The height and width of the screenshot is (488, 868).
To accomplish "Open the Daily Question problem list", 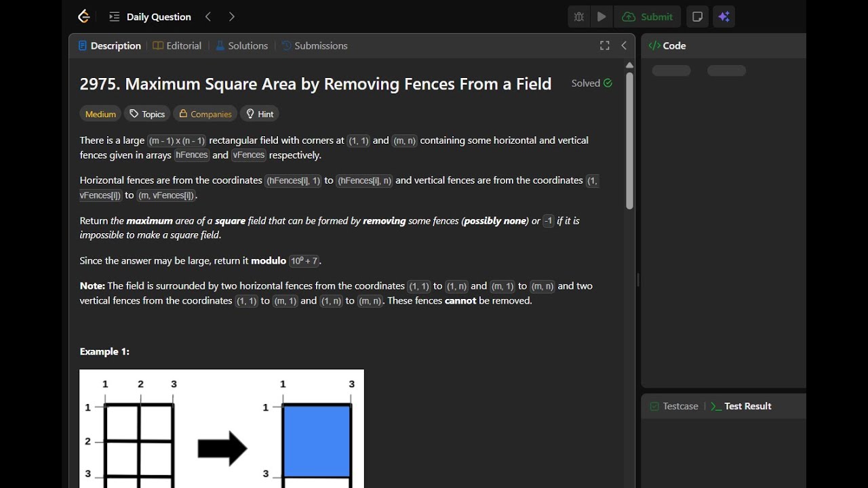I will [x=151, y=17].
